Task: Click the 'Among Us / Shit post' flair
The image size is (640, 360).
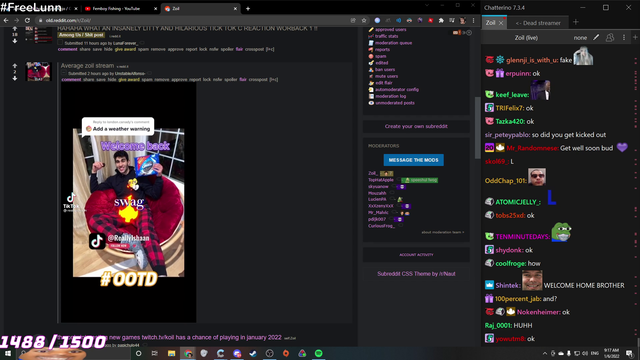Action: click(x=81, y=35)
